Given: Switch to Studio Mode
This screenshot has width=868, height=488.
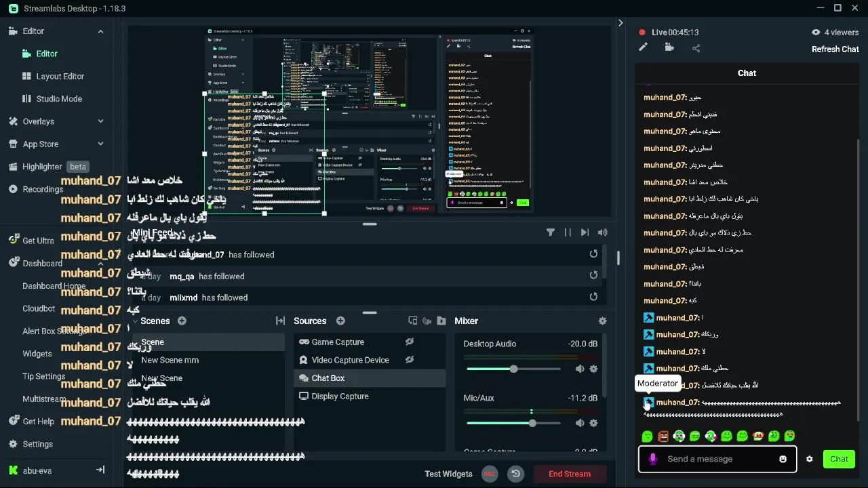Looking at the screenshot, I should pyautogui.click(x=59, y=99).
